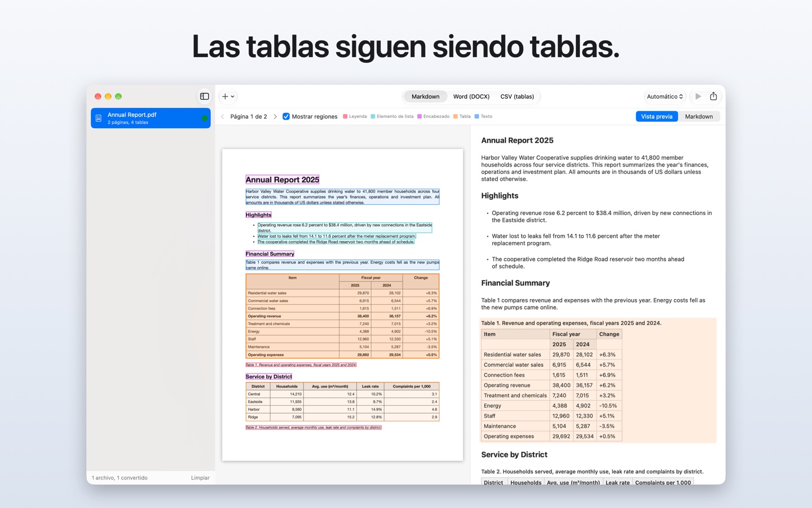This screenshot has width=812, height=508.
Task: Click the Leyenda color swatch
Action: 345,117
